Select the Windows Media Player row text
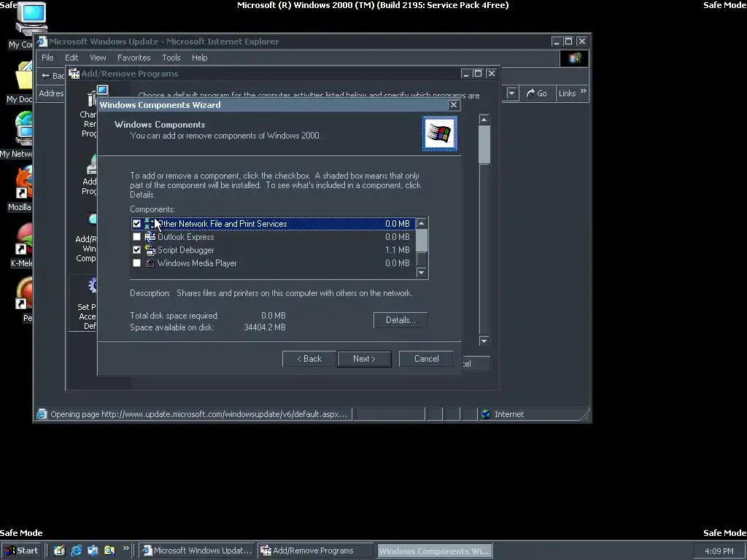This screenshot has width=747, height=560. tap(197, 262)
